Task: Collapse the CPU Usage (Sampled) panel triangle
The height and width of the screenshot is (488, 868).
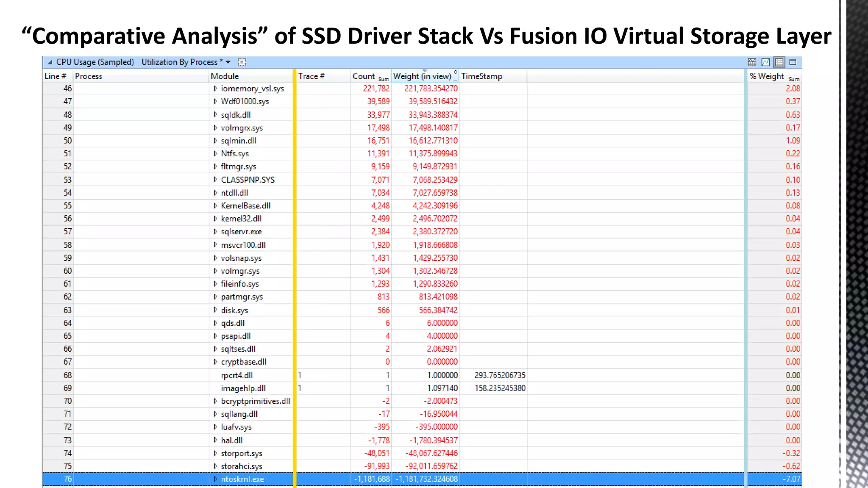Action: (50, 62)
